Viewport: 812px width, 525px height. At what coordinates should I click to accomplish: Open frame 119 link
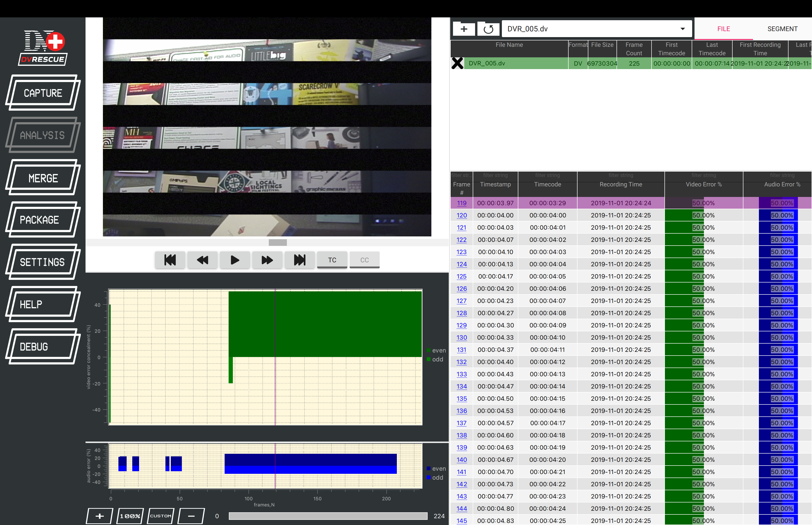[x=462, y=203]
